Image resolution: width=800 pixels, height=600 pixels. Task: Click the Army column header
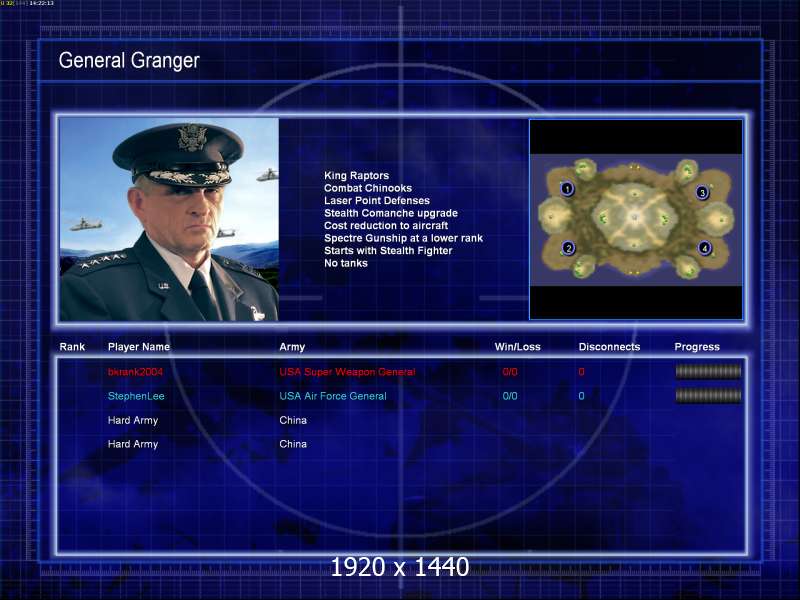tap(292, 347)
